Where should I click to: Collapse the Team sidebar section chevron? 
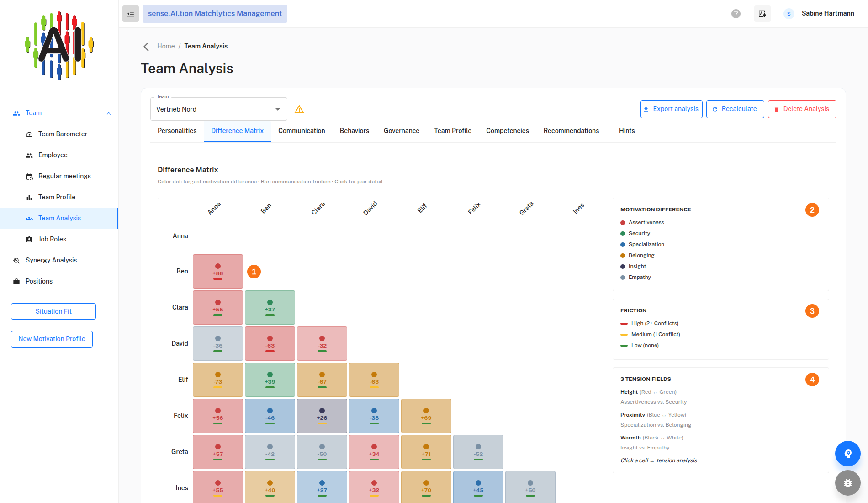[x=109, y=113]
